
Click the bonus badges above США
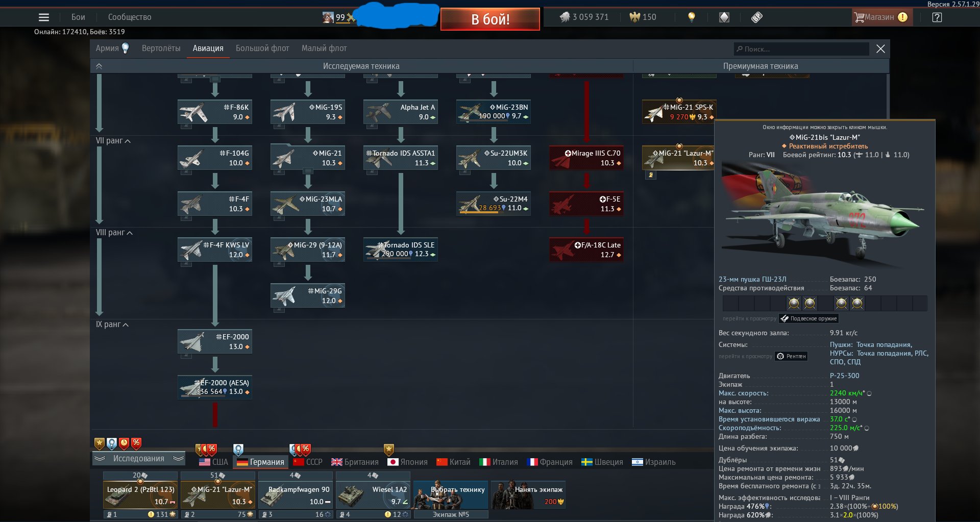[x=206, y=450]
